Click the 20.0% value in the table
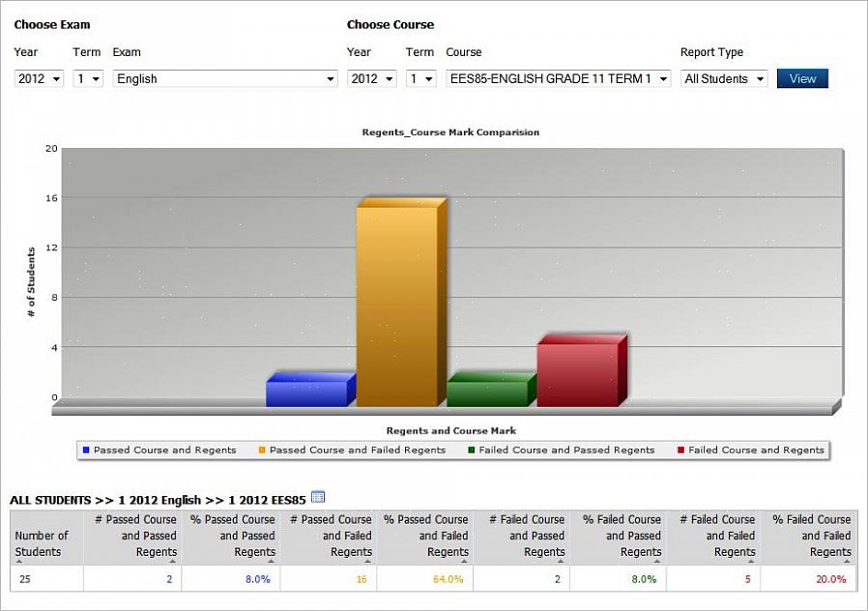This screenshot has height=611, width=868. tap(830, 579)
